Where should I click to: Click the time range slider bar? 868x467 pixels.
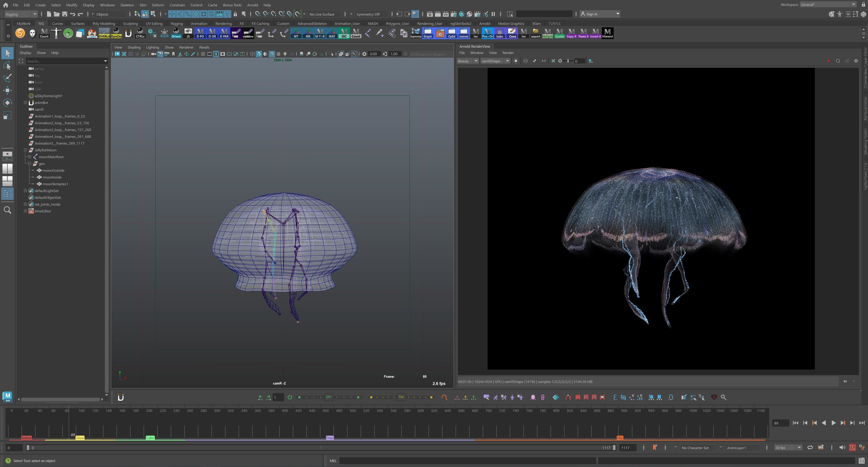pyautogui.click(x=321, y=448)
